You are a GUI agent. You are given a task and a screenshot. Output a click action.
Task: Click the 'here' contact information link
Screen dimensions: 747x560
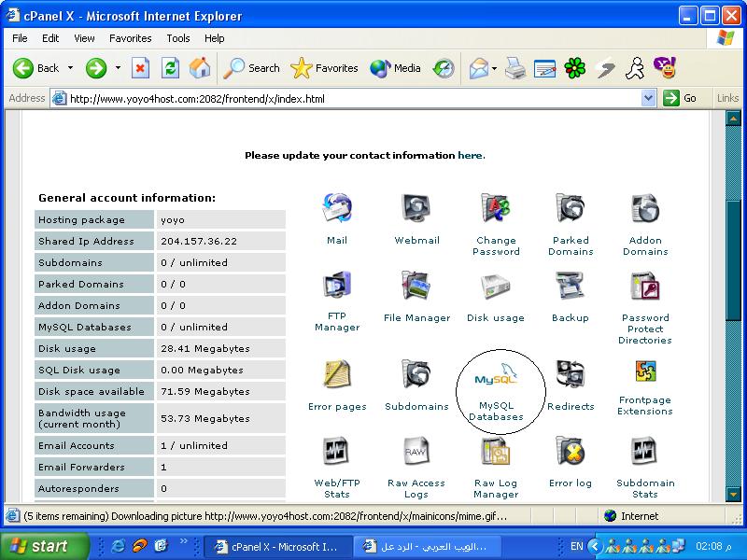click(470, 155)
